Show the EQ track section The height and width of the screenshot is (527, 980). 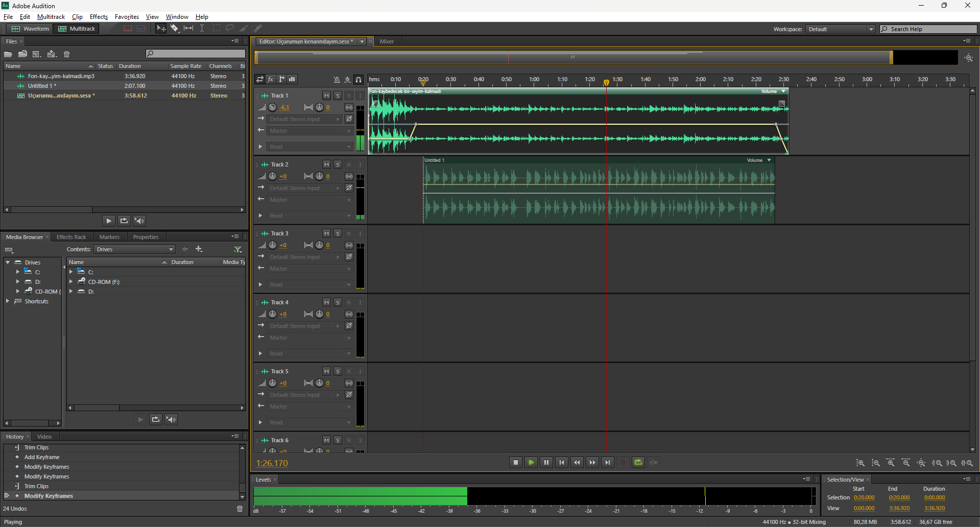292,79
